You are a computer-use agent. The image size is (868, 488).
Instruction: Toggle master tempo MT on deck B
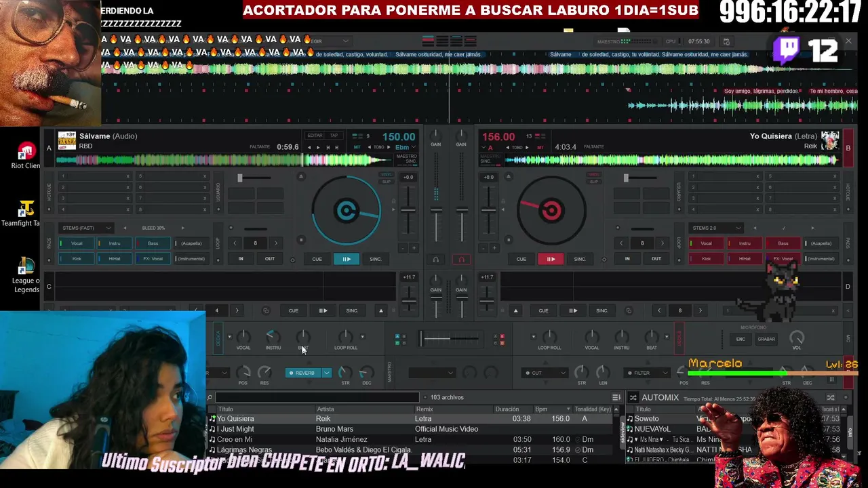[x=540, y=147]
